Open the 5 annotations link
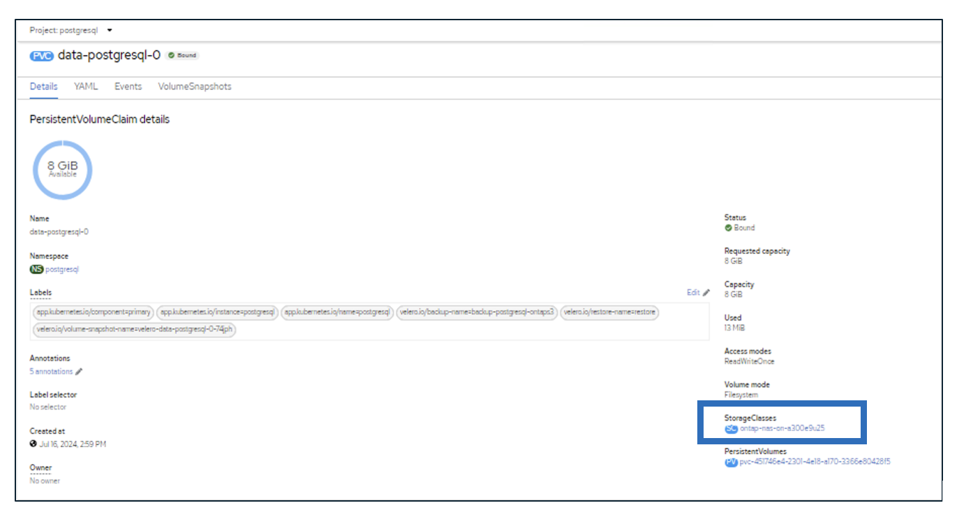 51,372
